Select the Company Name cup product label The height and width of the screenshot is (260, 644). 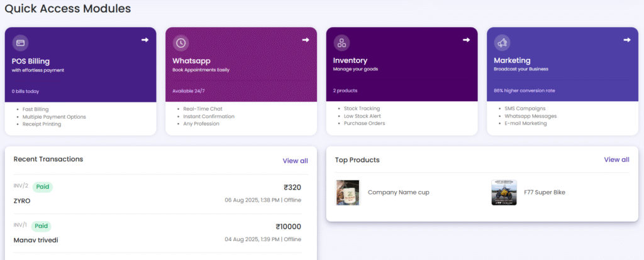[x=398, y=192]
